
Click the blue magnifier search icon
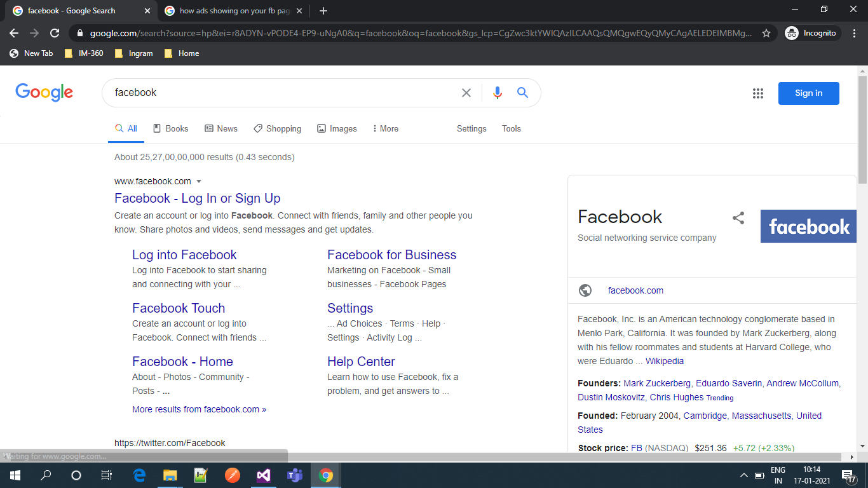pyautogui.click(x=522, y=93)
